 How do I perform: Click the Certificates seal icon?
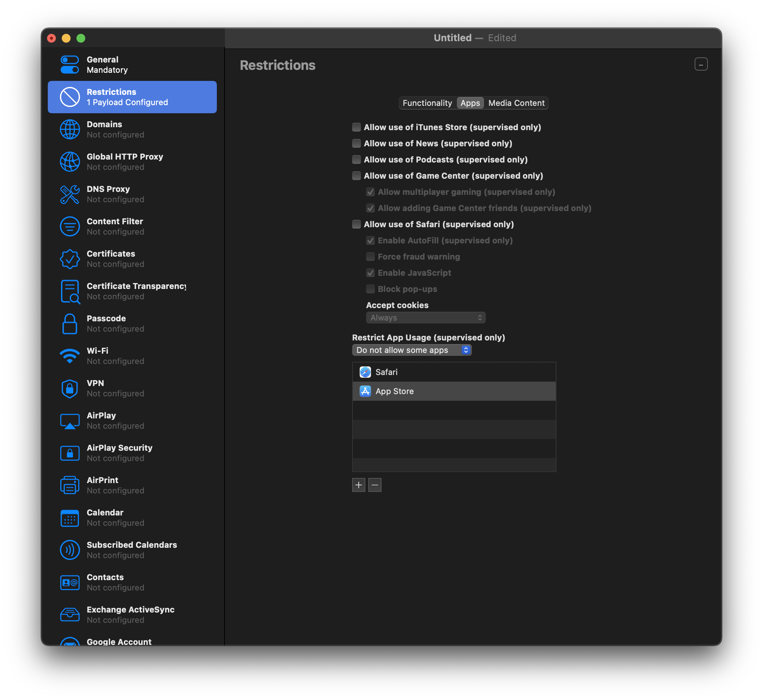pos(70,259)
